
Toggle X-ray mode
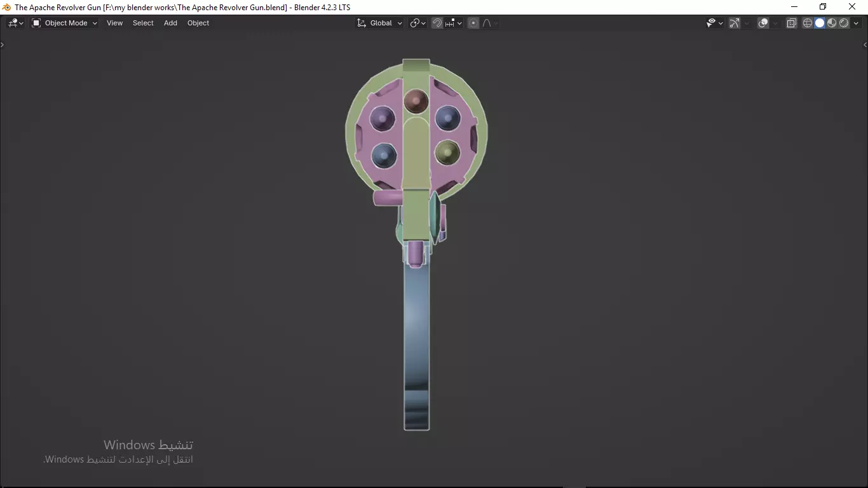[x=791, y=23]
